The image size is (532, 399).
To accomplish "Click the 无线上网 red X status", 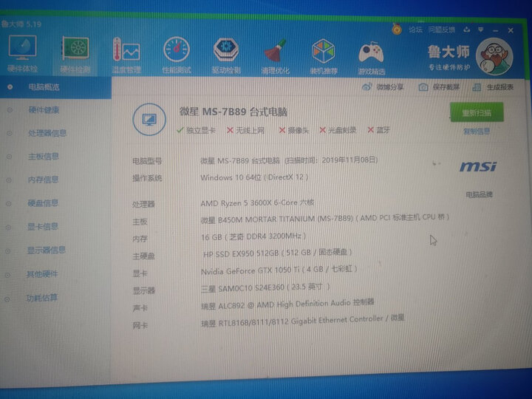I will 245,130.
